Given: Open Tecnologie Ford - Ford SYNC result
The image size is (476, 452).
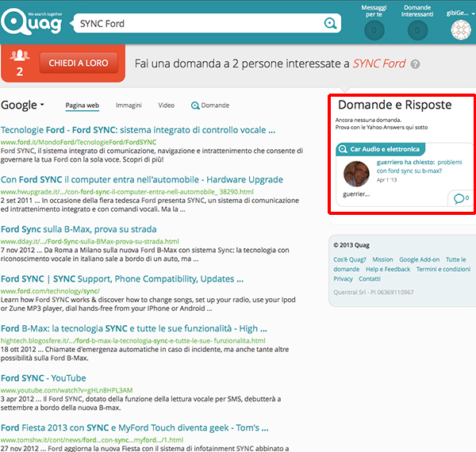Looking at the screenshot, I should (x=138, y=130).
